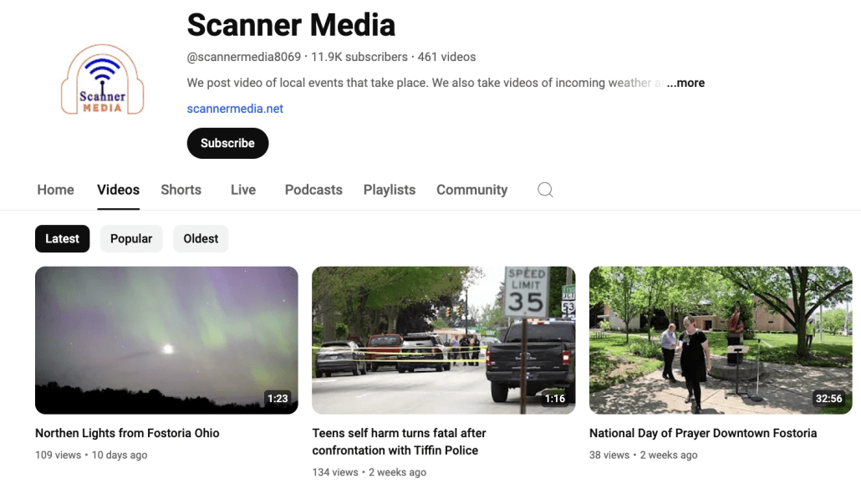Play the Northern Lights Fostoria thumbnail
This screenshot has width=861, height=504.
click(166, 340)
